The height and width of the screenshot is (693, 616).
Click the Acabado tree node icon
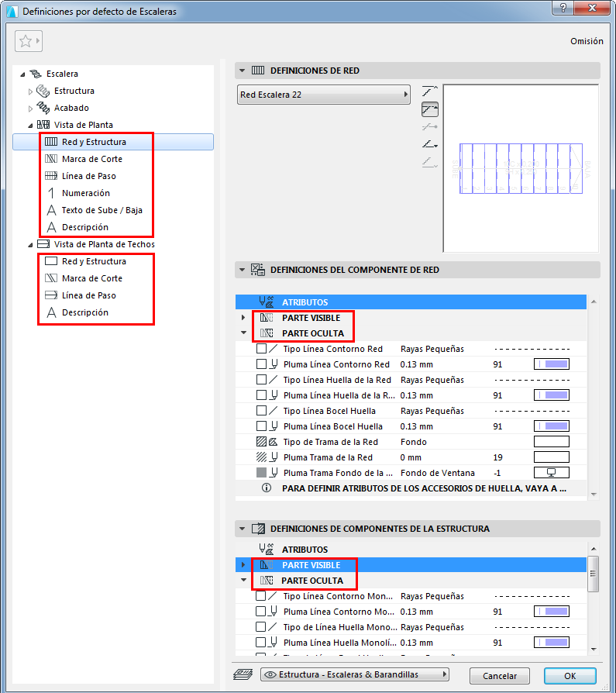click(x=43, y=108)
